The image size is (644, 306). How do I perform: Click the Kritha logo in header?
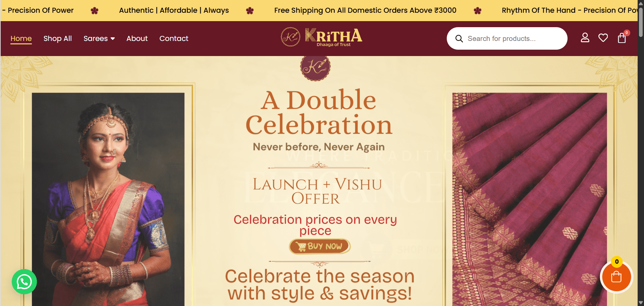point(321,37)
